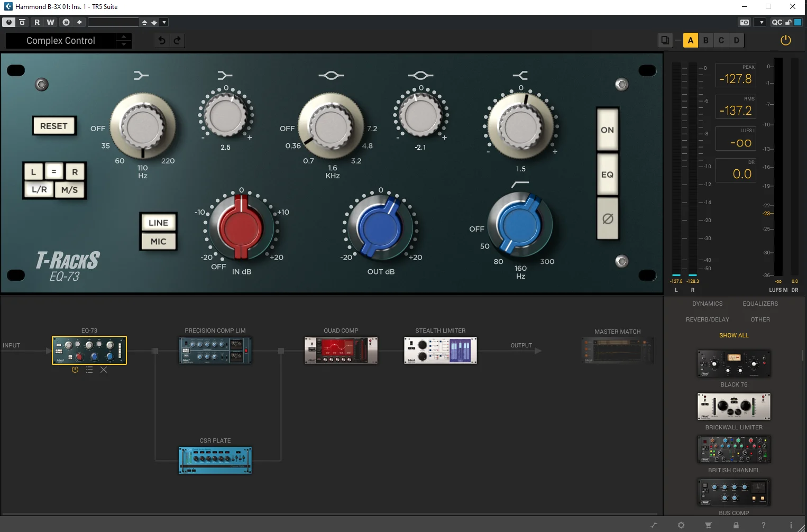Click the lock icon in the bottom bar
The height and width of the screenshot is (532, 807).
[736, 525]
